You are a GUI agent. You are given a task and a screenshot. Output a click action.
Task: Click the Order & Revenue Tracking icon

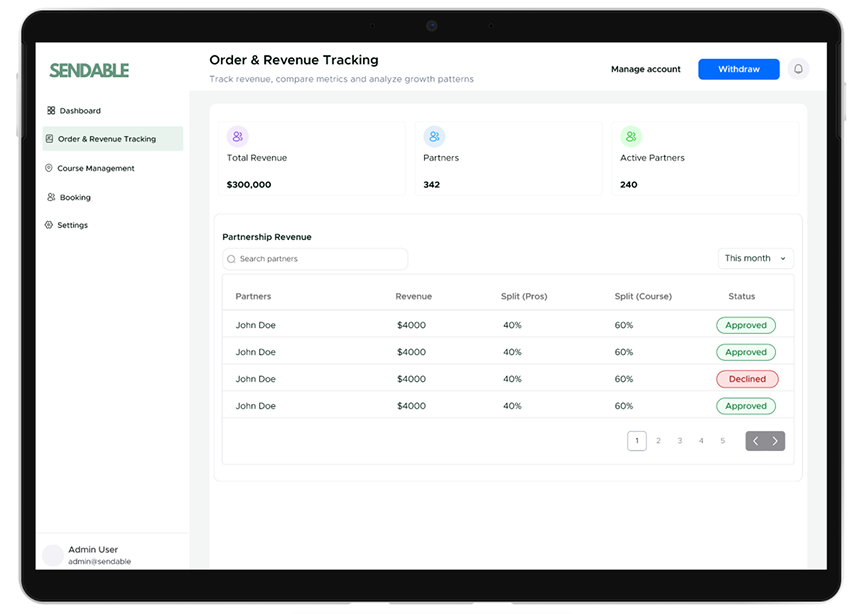(x=49, y=139)
